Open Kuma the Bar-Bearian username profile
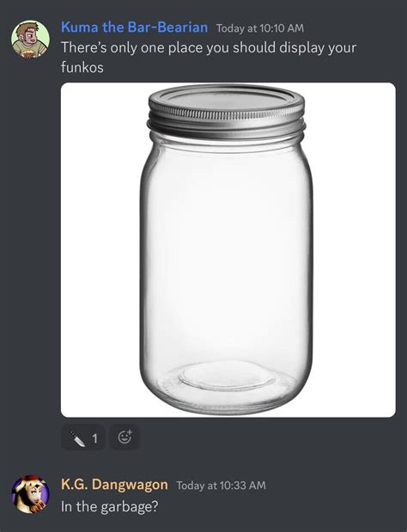407x532 pixels. click(x=135, y=28)
